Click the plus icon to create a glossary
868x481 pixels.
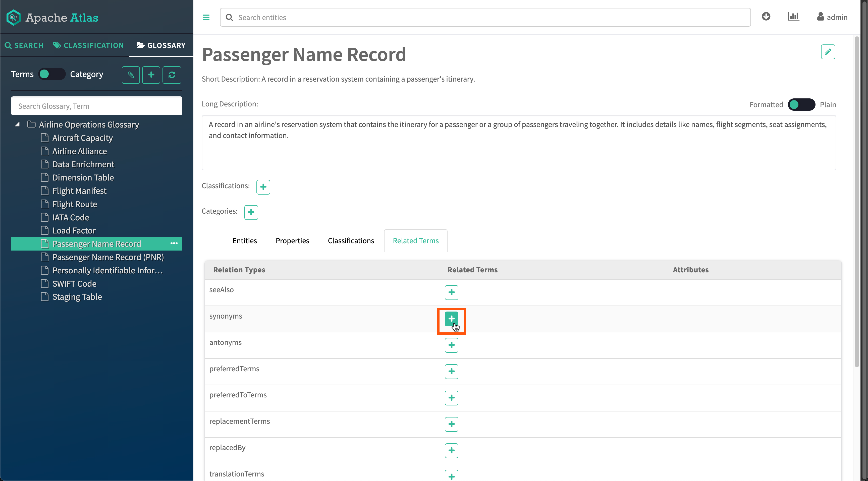pos(151,75)
